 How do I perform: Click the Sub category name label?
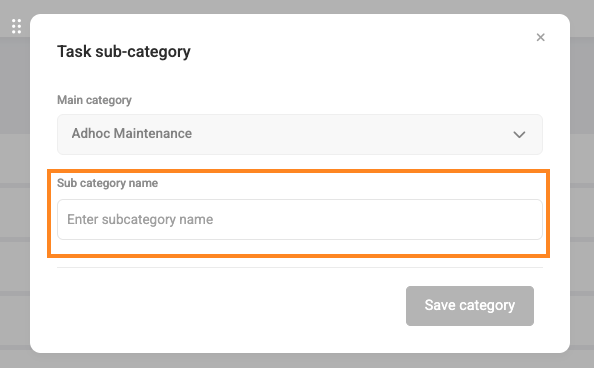(108, 183)
